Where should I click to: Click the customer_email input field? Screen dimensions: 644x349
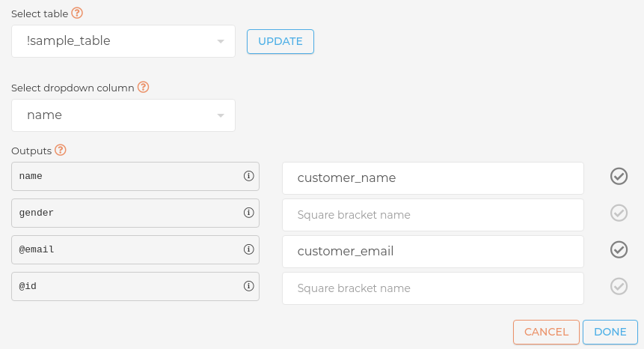tap(432, 252)
